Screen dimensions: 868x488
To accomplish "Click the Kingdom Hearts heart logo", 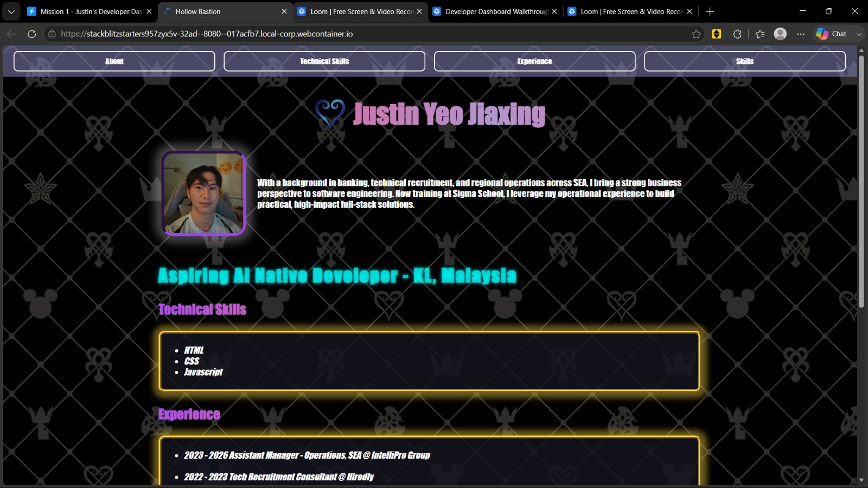I will point(330,113).
